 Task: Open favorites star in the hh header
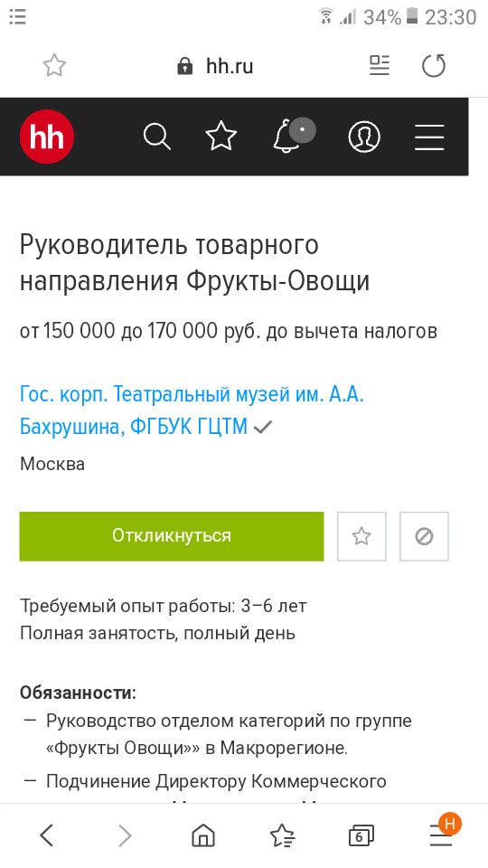pyautogui.click(x=221, y=137)
